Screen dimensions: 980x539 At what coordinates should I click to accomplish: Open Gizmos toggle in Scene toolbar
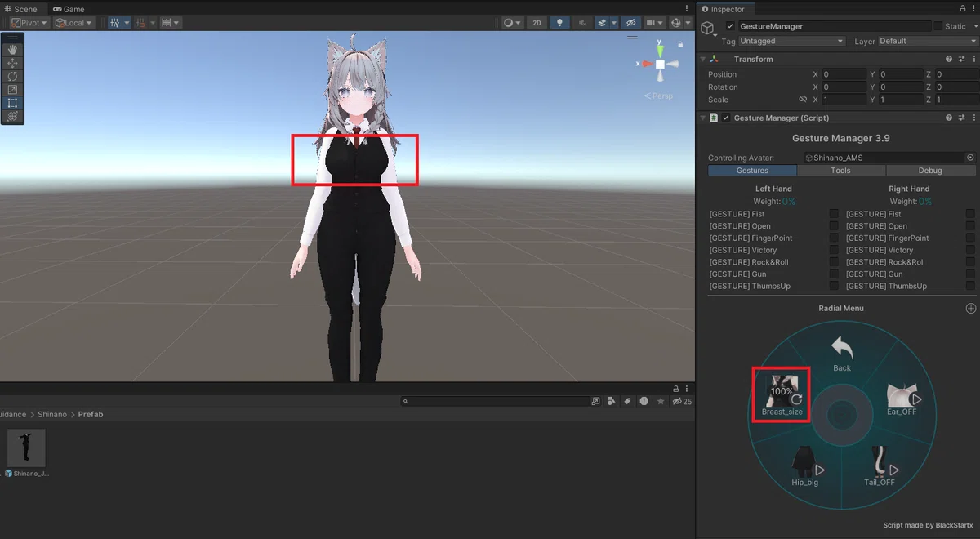click(x=675, y=23)
